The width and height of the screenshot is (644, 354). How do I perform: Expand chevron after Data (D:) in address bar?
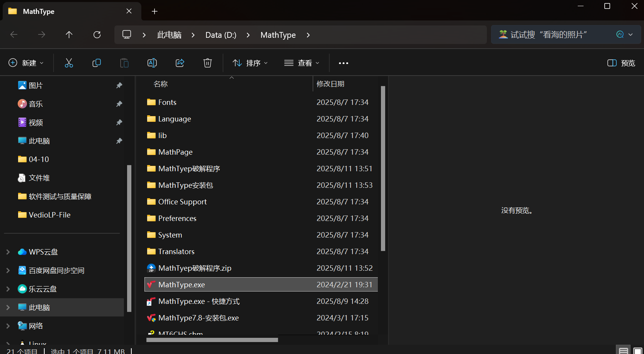click(x=248, y=35)
